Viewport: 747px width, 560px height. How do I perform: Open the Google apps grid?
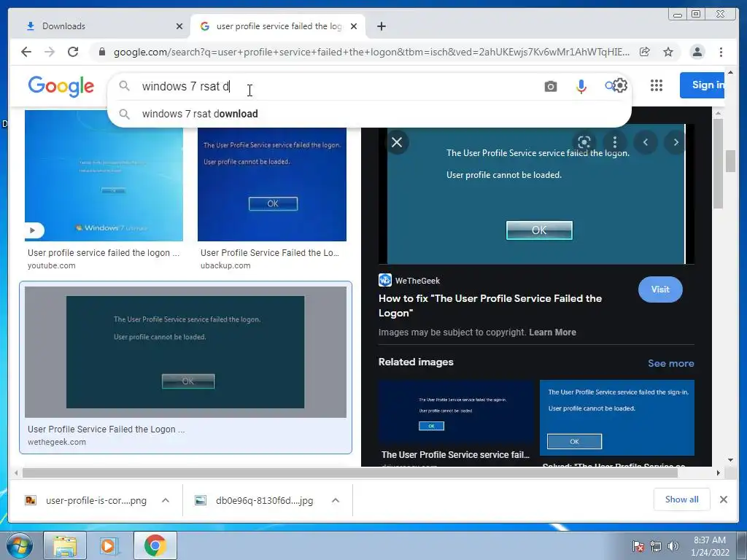point(657,85)
